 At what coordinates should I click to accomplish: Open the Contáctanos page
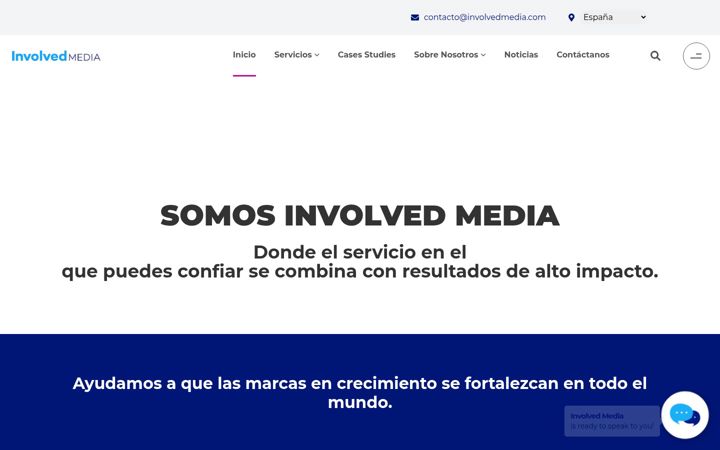click(x=583, y=55)
